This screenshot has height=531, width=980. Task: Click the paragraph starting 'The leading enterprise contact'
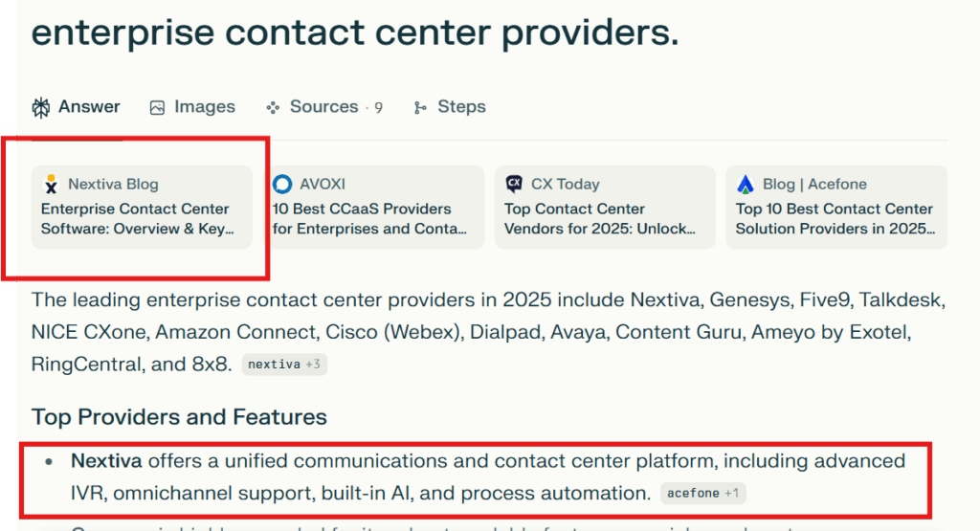click(x=489, y=332)
